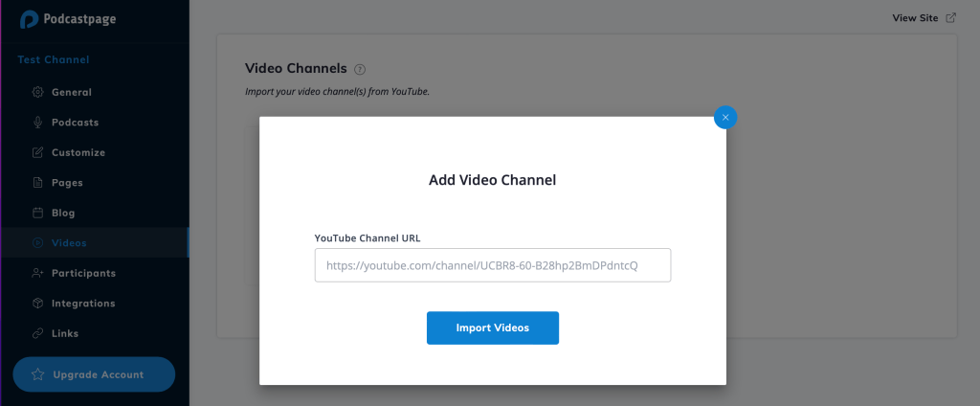Click the Import Videos button
Image resolution: width=980 pixels, height=406 pixels.
pos(493,327)
